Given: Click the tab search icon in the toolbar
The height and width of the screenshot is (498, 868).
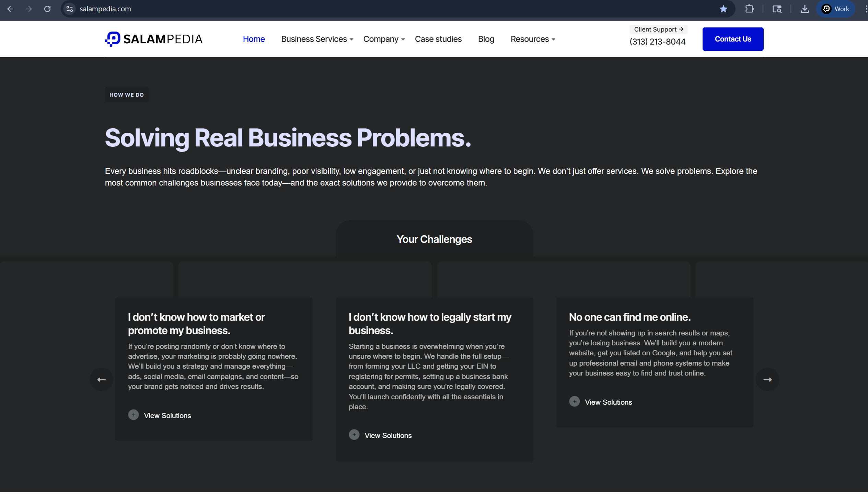Looking at the screenshot, I should (777, 9).
